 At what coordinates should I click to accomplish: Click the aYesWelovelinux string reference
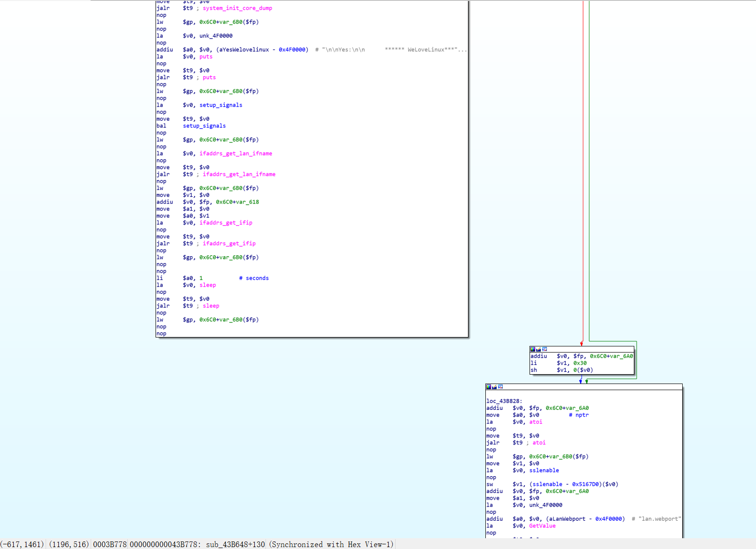[244, 49]
